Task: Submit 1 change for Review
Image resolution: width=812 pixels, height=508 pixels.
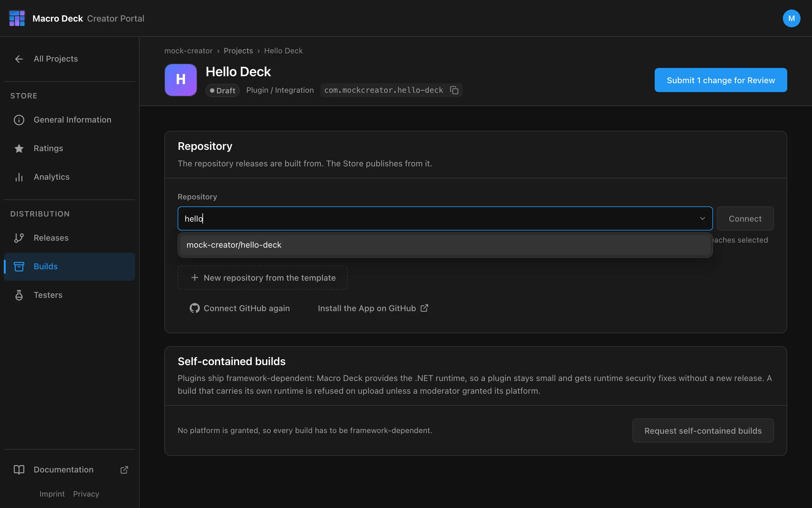Action: (x=720, y=80)
